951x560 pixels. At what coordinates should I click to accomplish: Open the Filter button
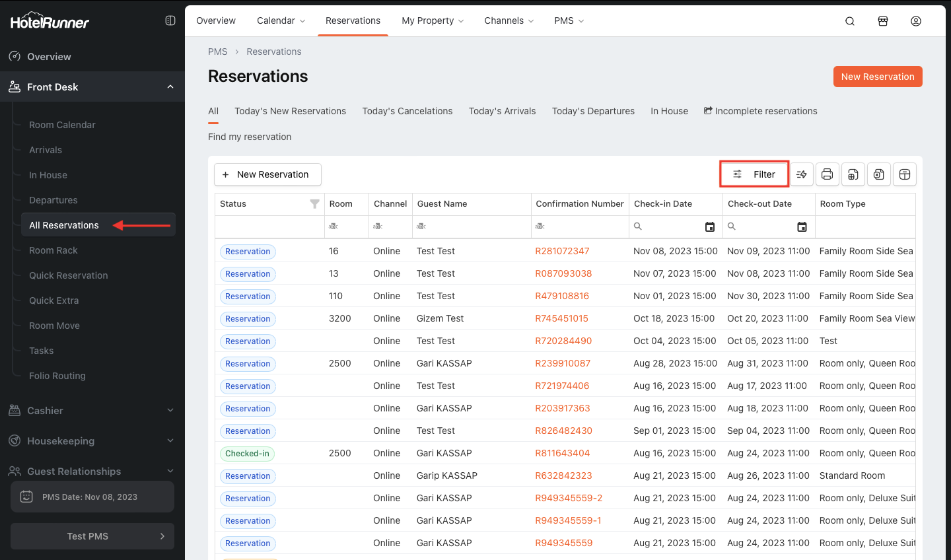(754, 174)
